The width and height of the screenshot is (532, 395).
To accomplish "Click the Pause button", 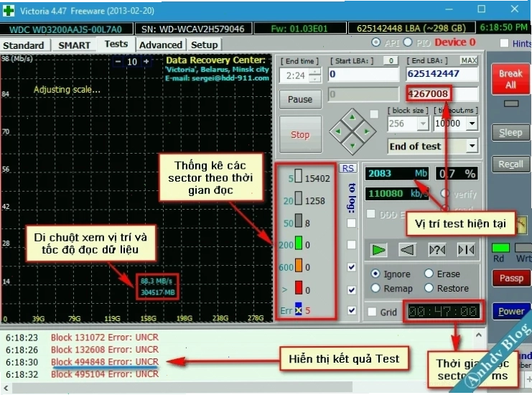I will (300, 99).
